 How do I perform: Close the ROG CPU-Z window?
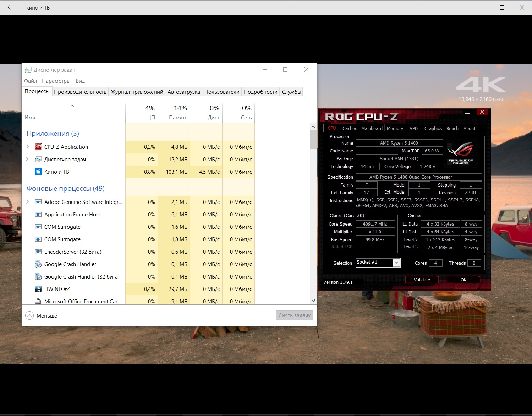tap(482, 112)
